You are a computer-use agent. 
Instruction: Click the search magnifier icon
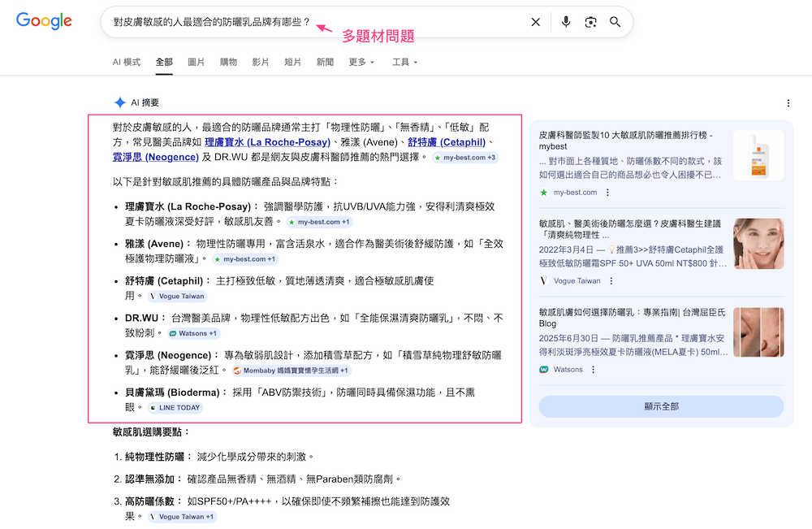tap(615, 22)
